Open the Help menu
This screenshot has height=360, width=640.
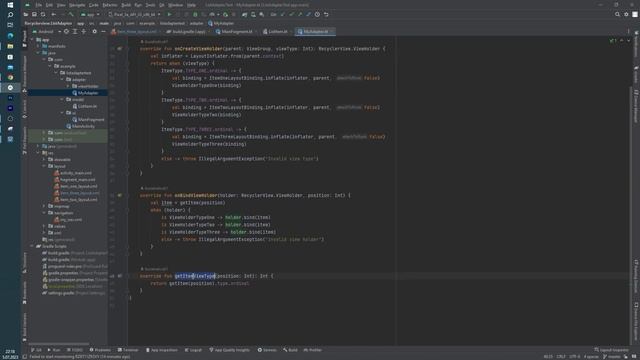[191, 5]
